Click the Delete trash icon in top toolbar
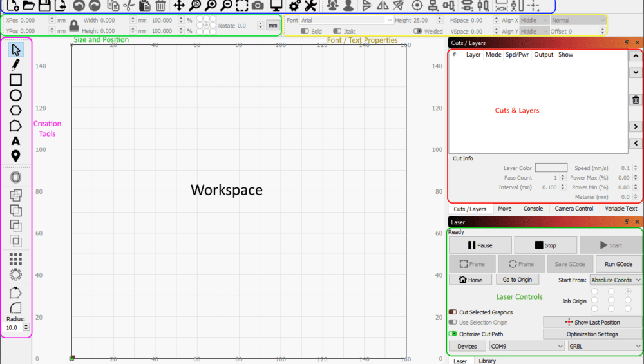The image size is (644, 364). [160, 5]
